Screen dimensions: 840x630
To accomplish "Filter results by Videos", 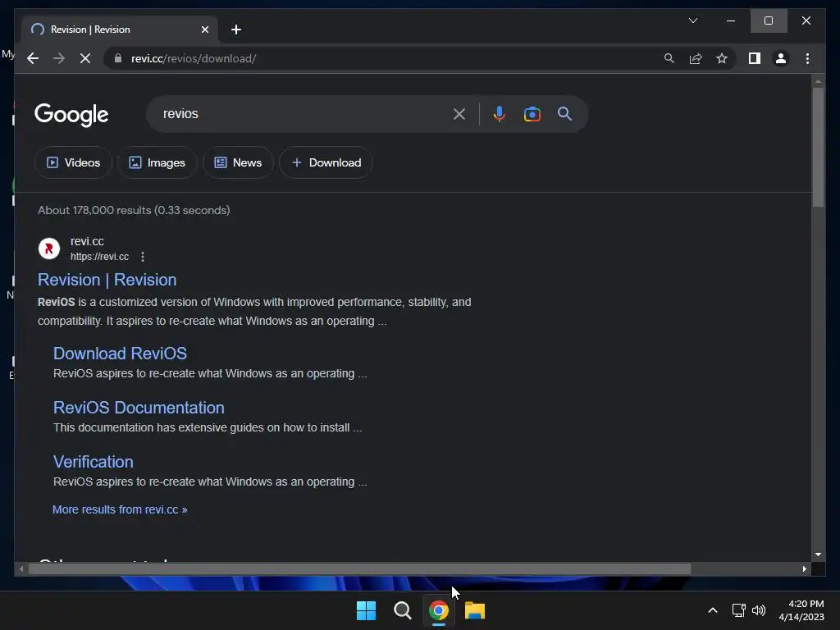I will coord(73,162).
